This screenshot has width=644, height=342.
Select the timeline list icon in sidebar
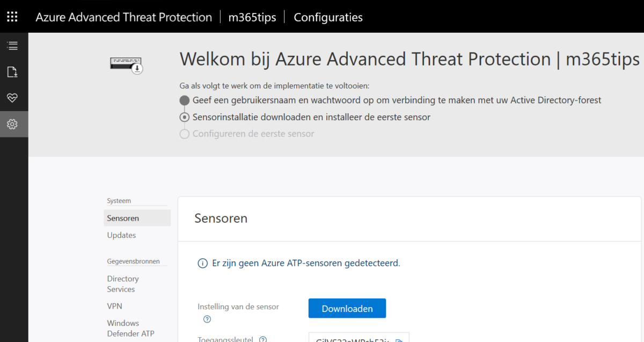pos(13,45)
